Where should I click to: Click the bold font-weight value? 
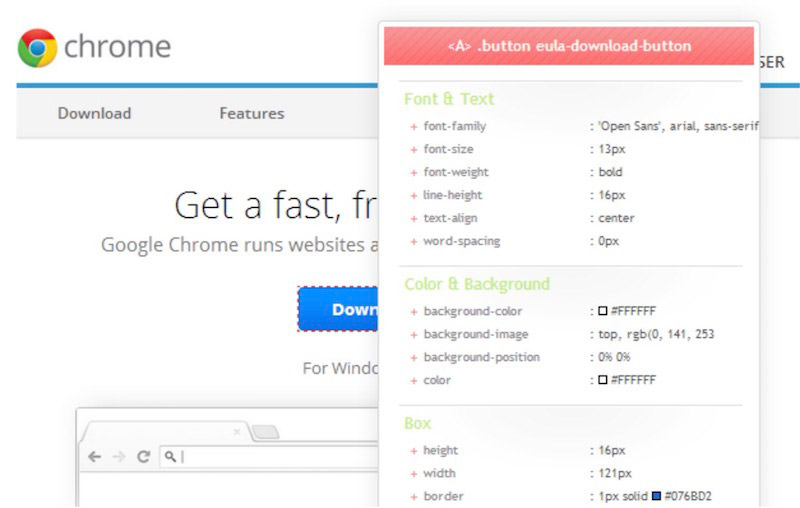[x=610, y=172]
